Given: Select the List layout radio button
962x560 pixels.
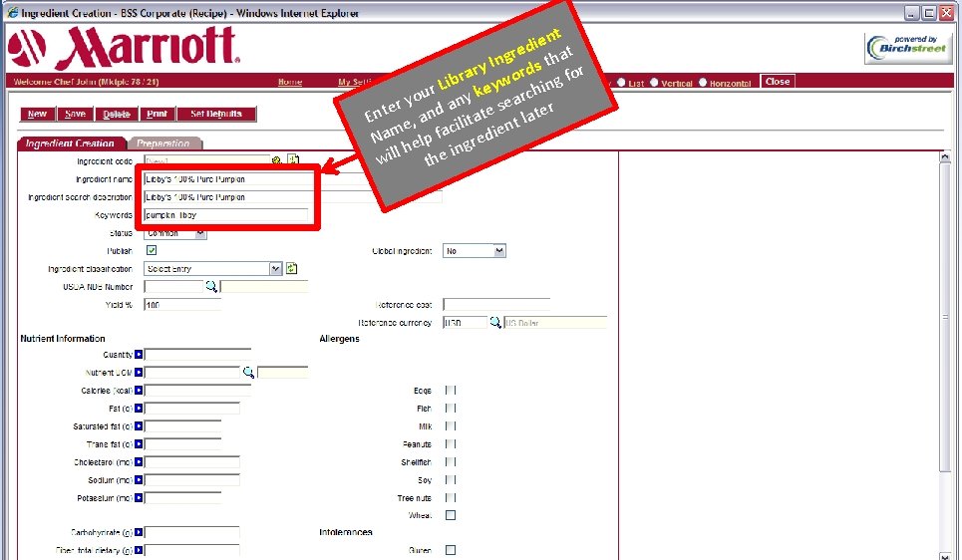Looking at the screenshot, I should (621, 82).
